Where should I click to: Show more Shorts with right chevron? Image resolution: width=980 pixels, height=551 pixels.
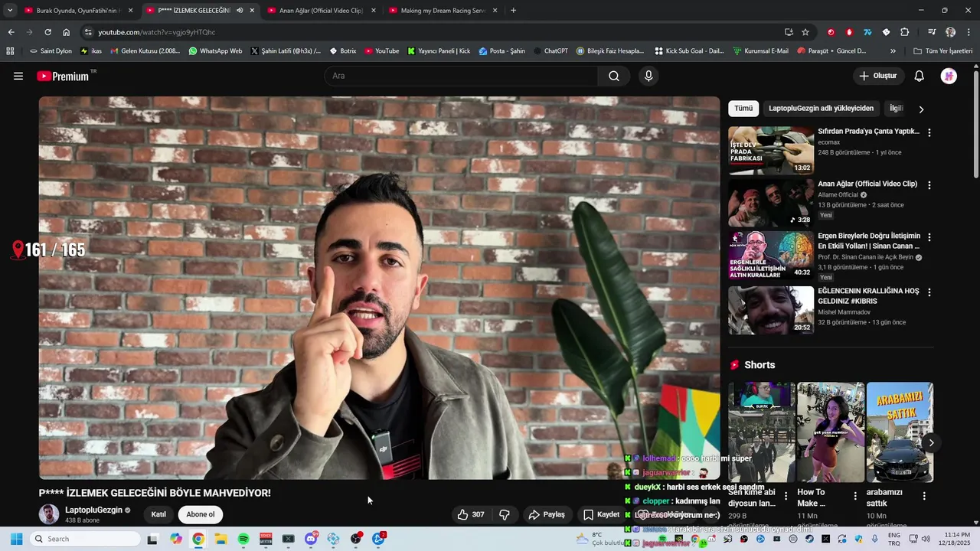(931, 442)
